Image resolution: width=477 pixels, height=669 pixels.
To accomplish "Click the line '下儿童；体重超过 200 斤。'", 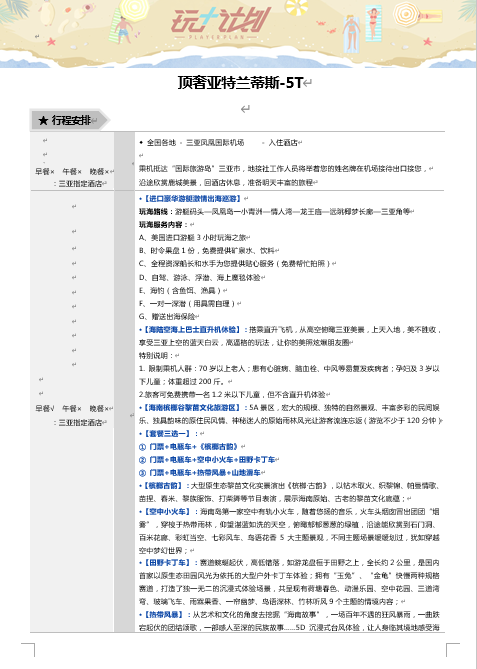I will [183, 381].
